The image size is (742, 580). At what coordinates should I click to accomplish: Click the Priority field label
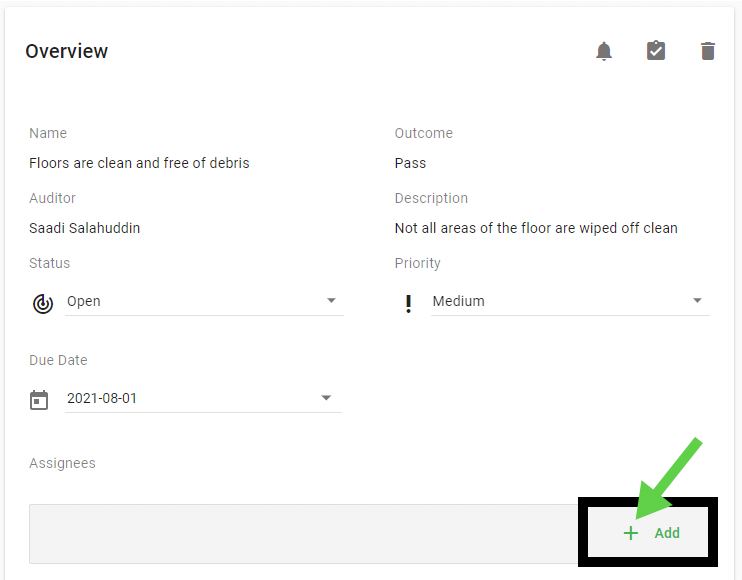click(417, 263)
